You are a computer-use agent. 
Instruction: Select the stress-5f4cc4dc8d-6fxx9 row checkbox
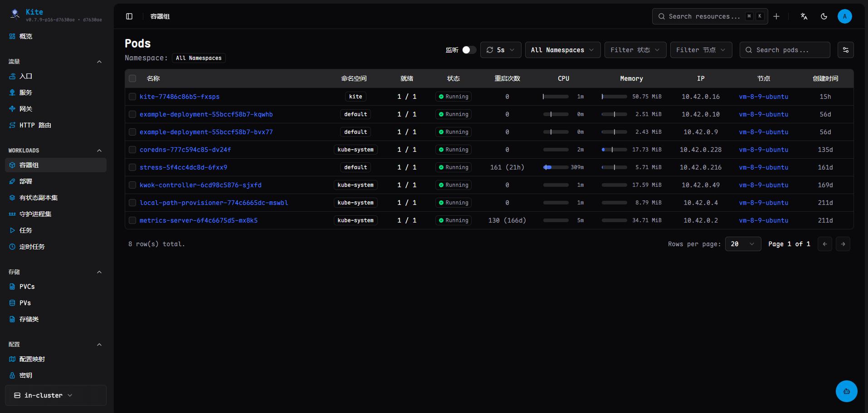tap(132, 167)
